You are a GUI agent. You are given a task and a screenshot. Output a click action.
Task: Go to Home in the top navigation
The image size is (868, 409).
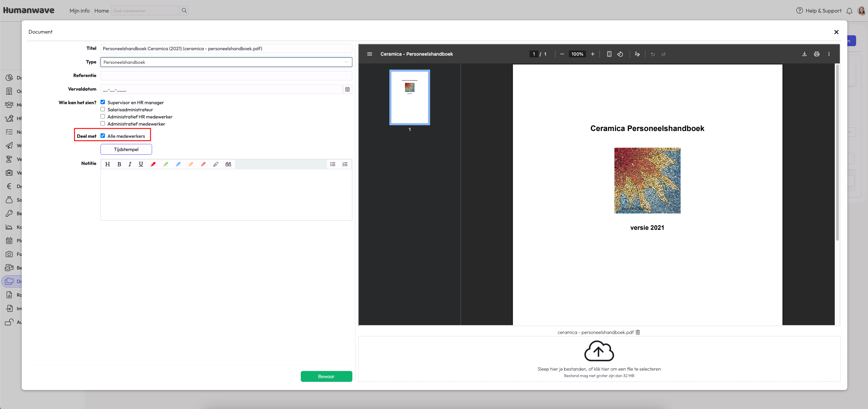101,11
